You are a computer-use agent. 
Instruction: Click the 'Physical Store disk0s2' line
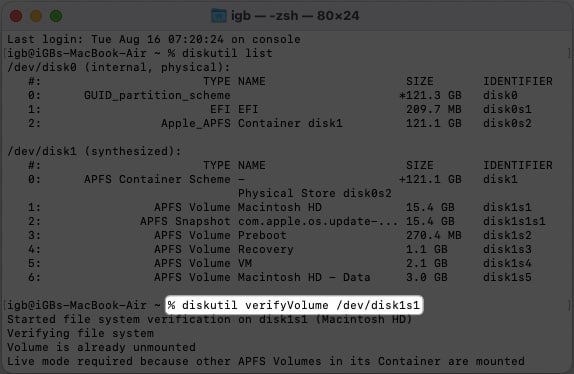tap(315, 193)
